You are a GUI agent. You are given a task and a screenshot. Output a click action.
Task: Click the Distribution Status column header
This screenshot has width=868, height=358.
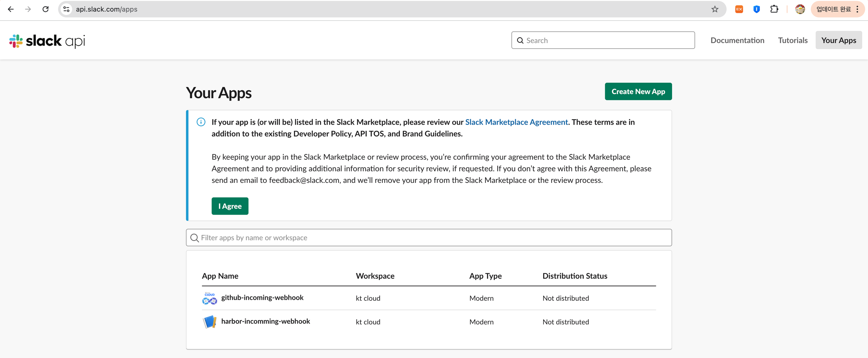[x=575, y=276]
